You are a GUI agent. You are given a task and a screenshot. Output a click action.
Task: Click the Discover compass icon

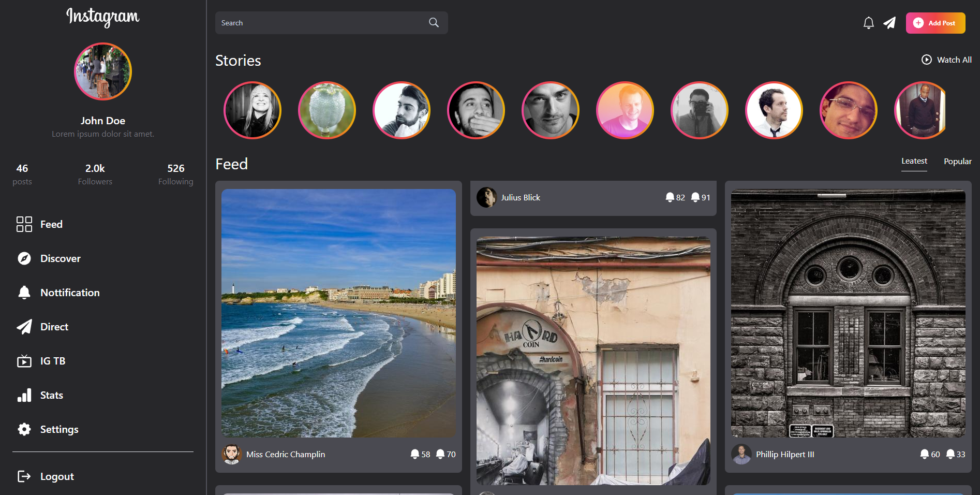coord(24,258)
